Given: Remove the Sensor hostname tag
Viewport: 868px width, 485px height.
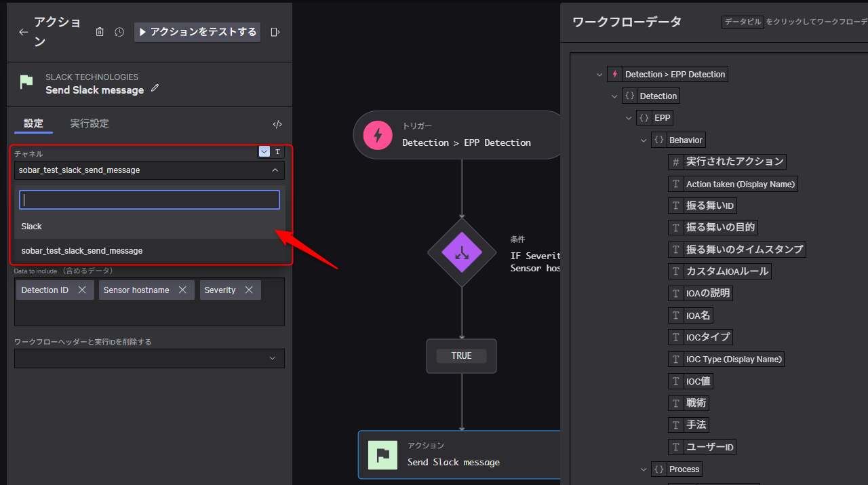Looking at the screenshot, I should (x=182, y=290).
